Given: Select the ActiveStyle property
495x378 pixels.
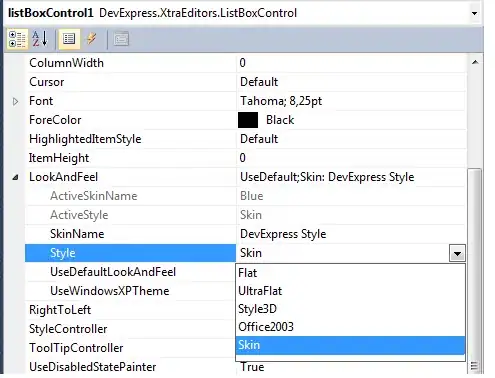Looking at the screenshot, I should click(79, 215).
